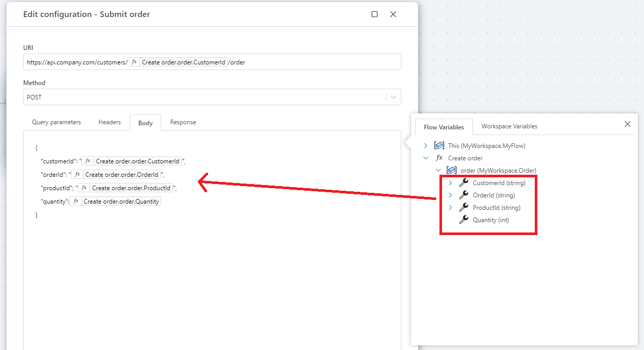
Task: Click the fx icon in the URI field
Action: pyautogui.click(x=134, y=62)
